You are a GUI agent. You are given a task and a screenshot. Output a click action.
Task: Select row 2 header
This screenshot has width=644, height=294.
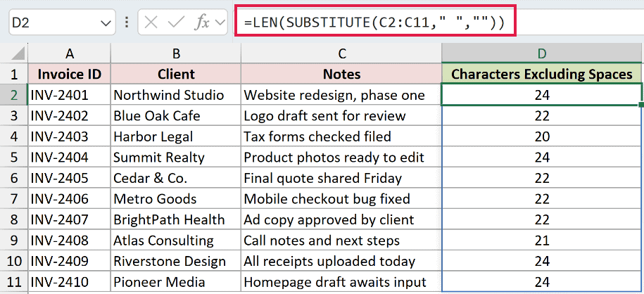coord(14,95)
